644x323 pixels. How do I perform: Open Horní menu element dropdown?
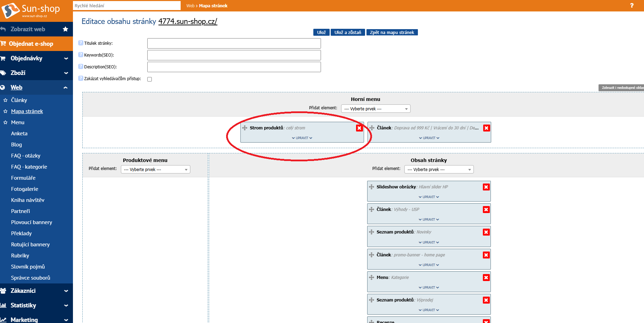[375, 109]
